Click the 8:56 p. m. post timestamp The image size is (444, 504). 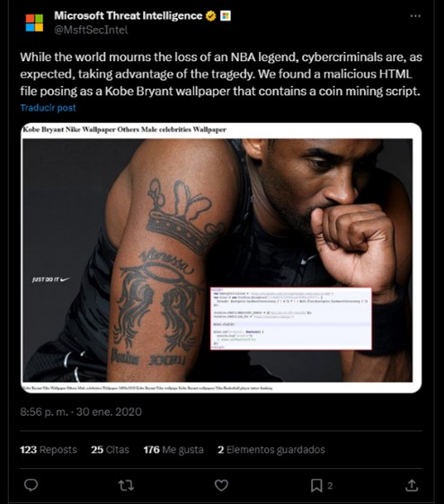(44, 411)
